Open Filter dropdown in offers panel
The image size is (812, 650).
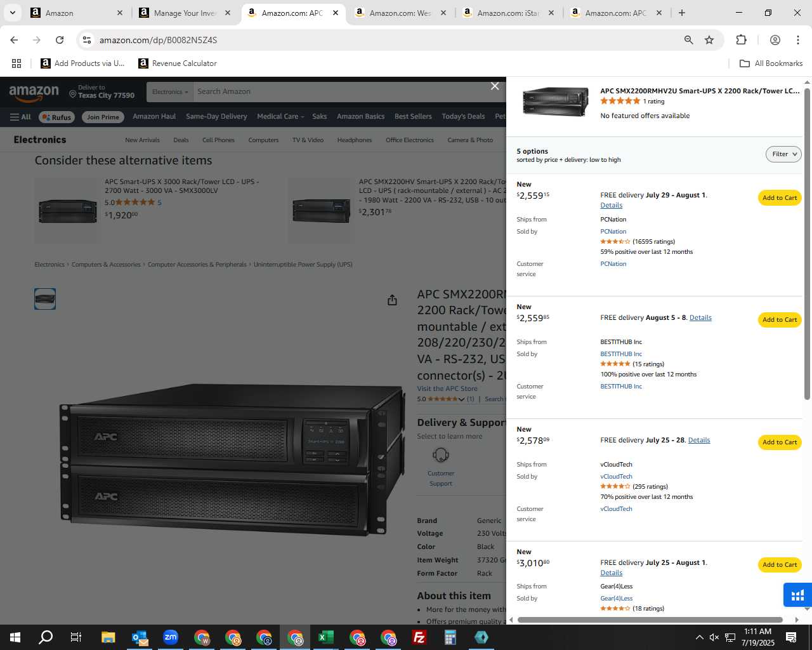(784, 154)
